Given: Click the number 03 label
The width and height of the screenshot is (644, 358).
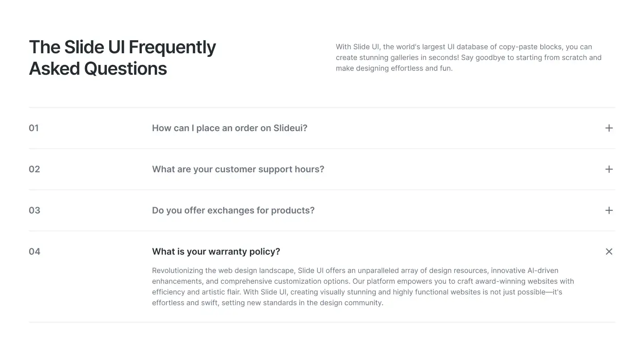Looking at the screenshot, I should (34, 210).
